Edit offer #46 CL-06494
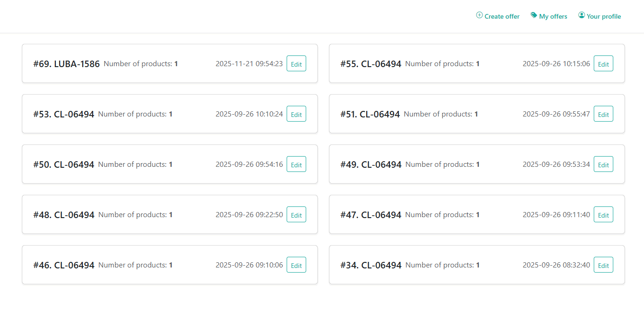 coord(296,265)
